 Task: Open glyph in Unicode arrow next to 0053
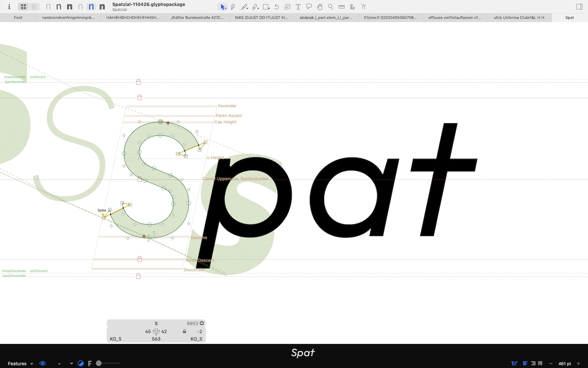click(x=202, y=323)
